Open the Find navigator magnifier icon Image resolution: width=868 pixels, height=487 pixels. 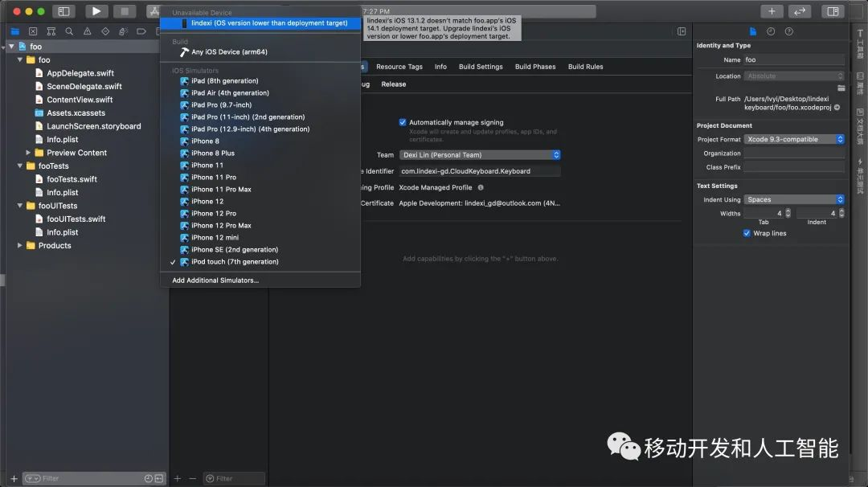click(69, 31)
